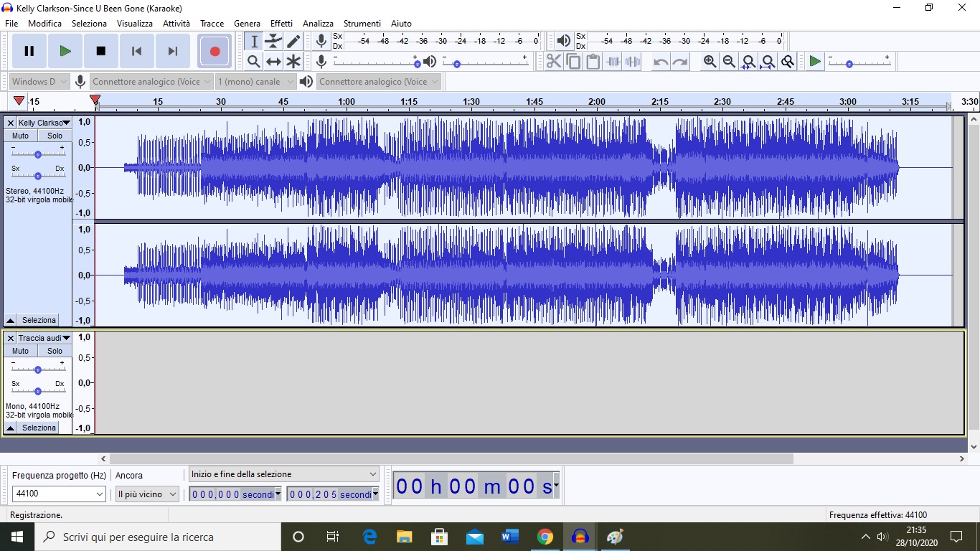Play at speed with the small green arrow
Image resolution: width=980 pixels, height=551 pixels.
click(x=815, y=62)
